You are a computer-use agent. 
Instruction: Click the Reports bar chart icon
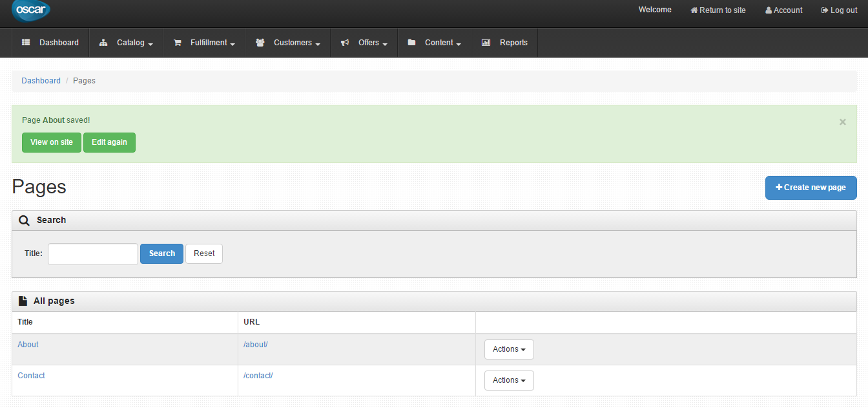(x=486, y=43)
